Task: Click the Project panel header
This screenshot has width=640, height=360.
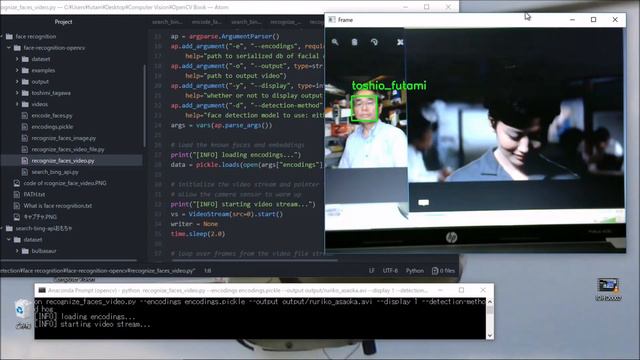Action: tap(63, 22)
